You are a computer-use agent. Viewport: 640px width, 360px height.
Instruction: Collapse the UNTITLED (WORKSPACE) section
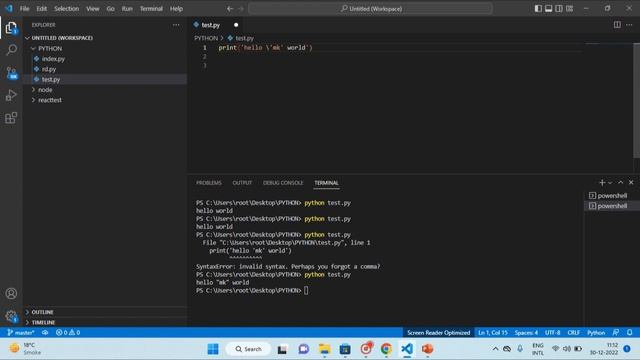click(105, 38)
